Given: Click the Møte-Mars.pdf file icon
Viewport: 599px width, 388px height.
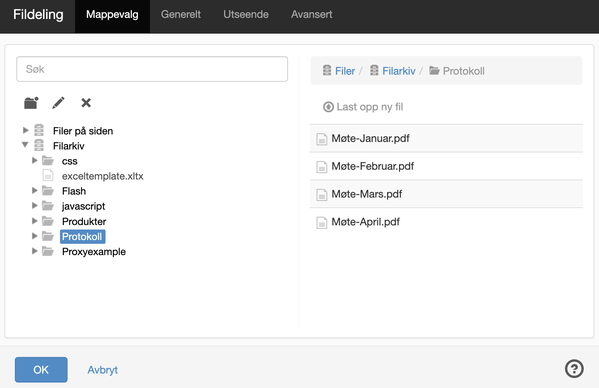Looking at the screenshot, I should pyautogui.click(x=322, y=195).
